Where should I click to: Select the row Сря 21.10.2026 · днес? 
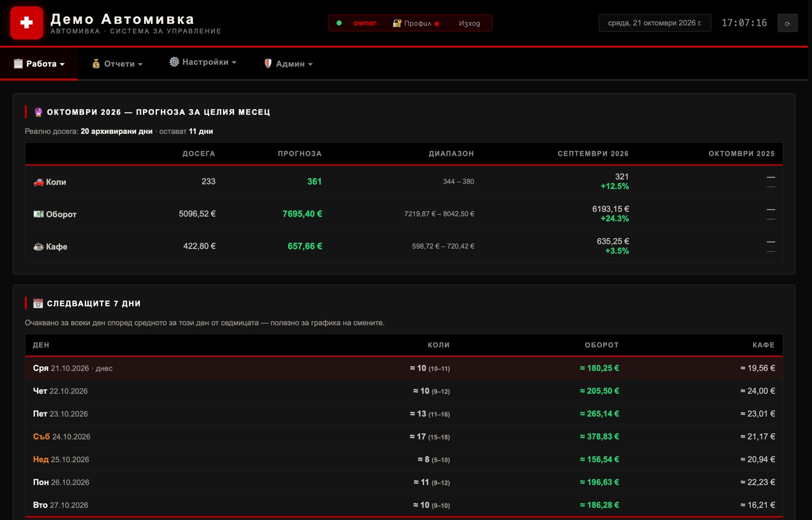(404, 368)
